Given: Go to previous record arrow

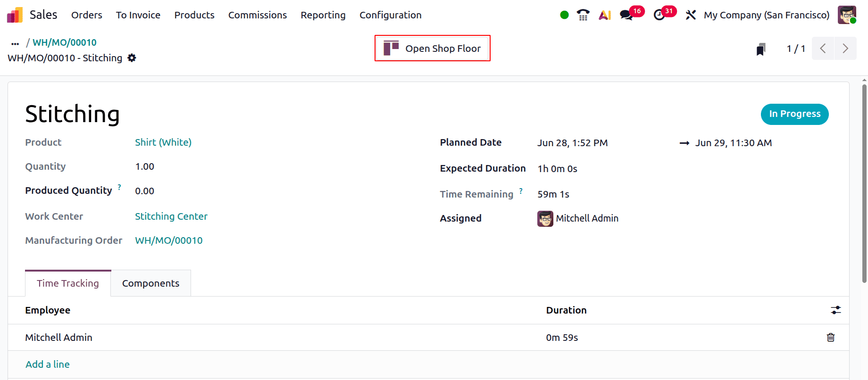Looking at the screenshot, I should click(823, 49).
